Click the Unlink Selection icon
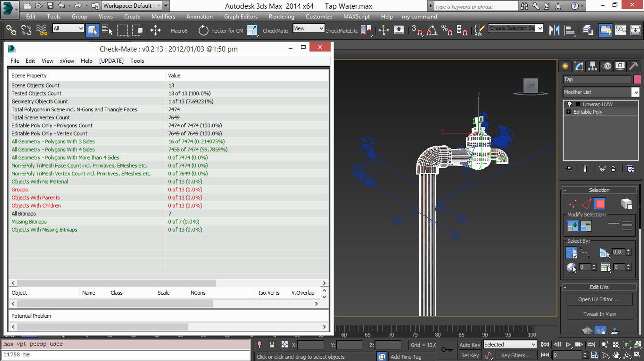 pos(26,30)
